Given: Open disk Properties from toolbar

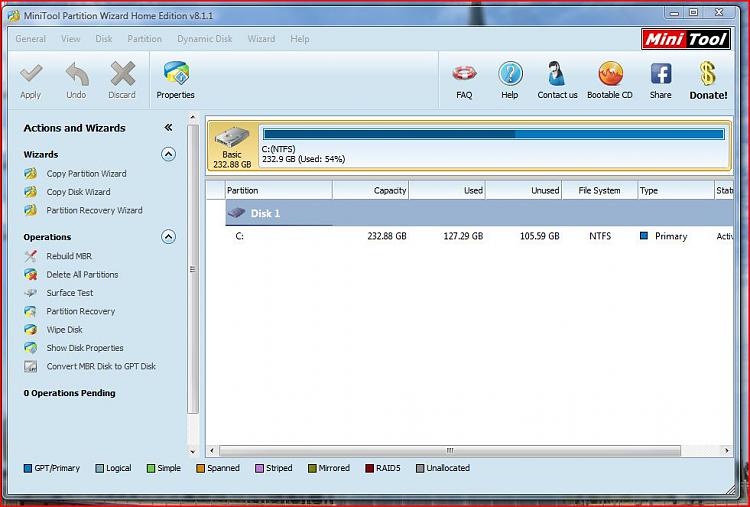Looking at the screenshot, I should click(176, 80).
